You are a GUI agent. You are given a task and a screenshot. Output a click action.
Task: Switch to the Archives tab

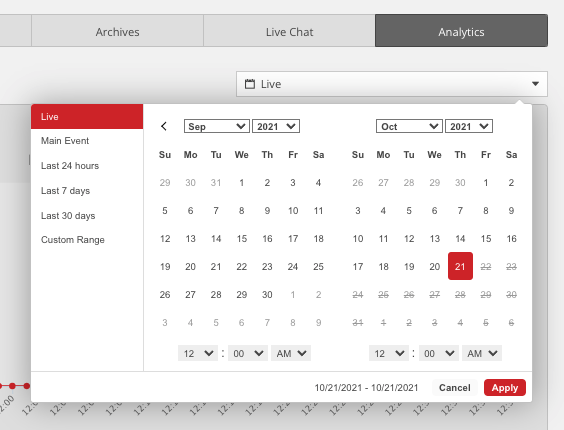pyautogui.click(x=118, y=31)
